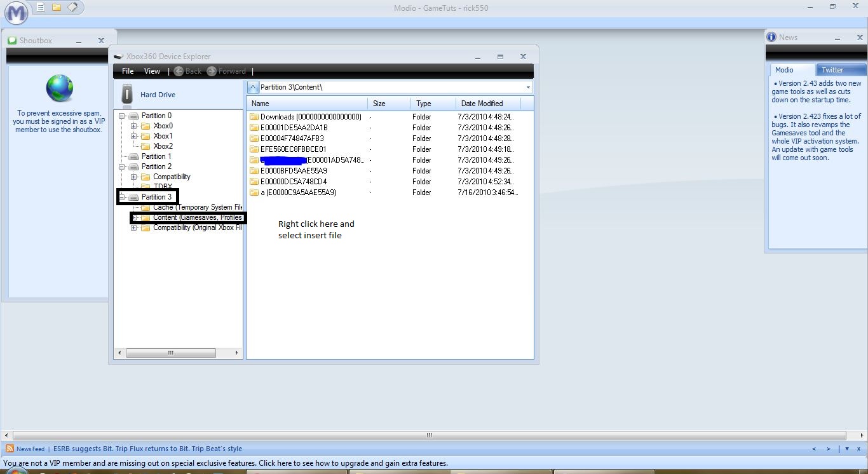Select the TDBX tree item
Screen dimensions: 868x474
163,187
